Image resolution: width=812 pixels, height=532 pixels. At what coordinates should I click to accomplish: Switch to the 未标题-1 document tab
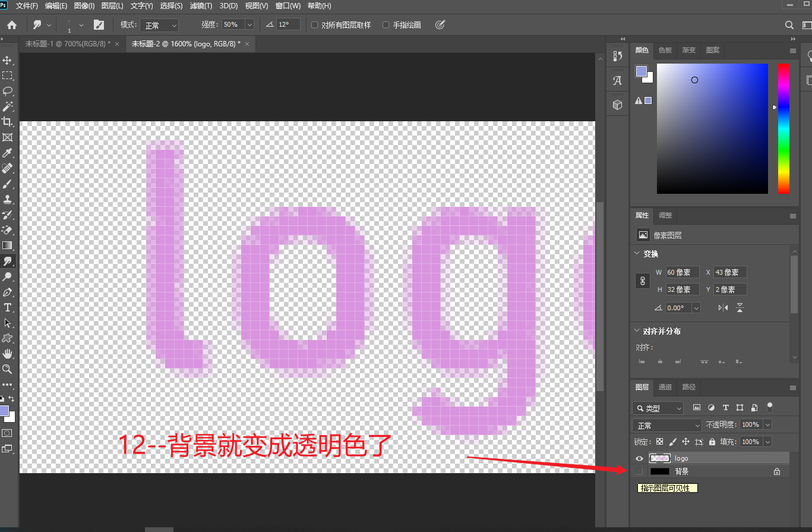68,44
